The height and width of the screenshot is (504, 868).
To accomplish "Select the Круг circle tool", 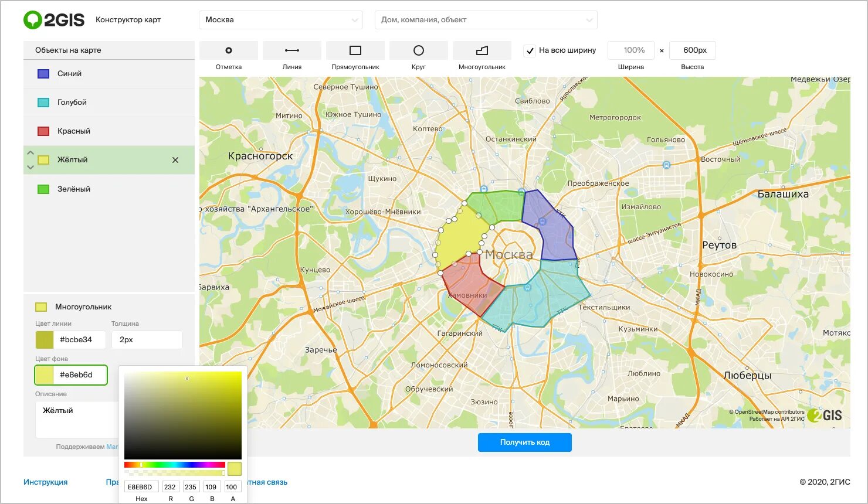I will click(419, 50).
